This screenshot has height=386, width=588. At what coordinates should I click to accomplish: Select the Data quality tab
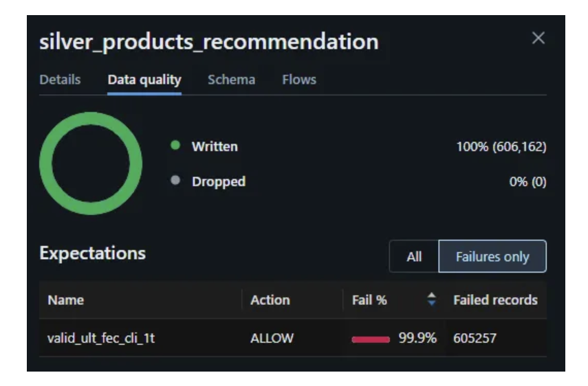pyautogui.click(x=144, y=80)
